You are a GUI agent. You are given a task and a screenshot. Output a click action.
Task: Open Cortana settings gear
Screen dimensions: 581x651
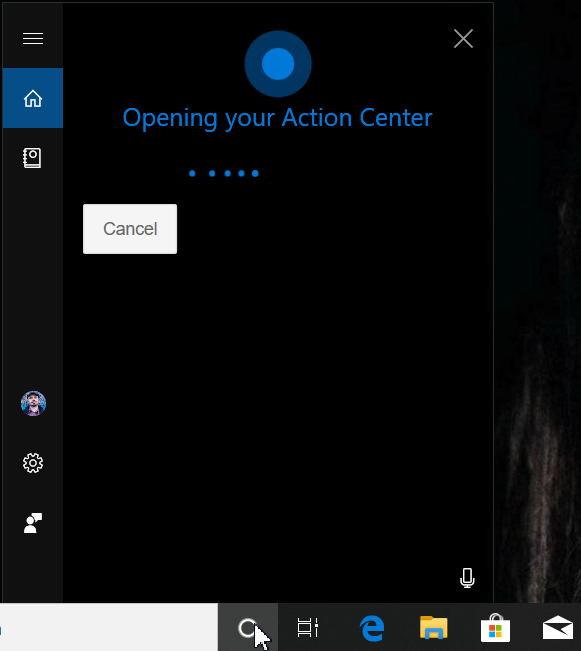[33, 463]
